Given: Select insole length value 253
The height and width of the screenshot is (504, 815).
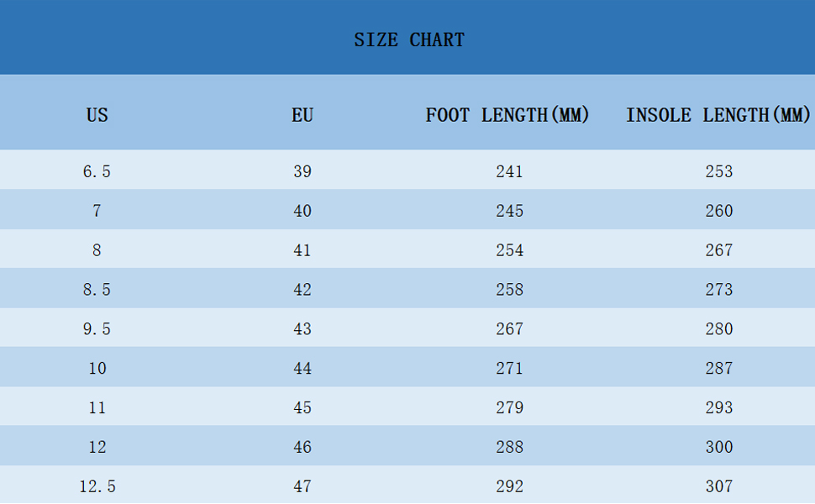Looking at the screenshot, I should pyautogui.click(x=719, y=171).
